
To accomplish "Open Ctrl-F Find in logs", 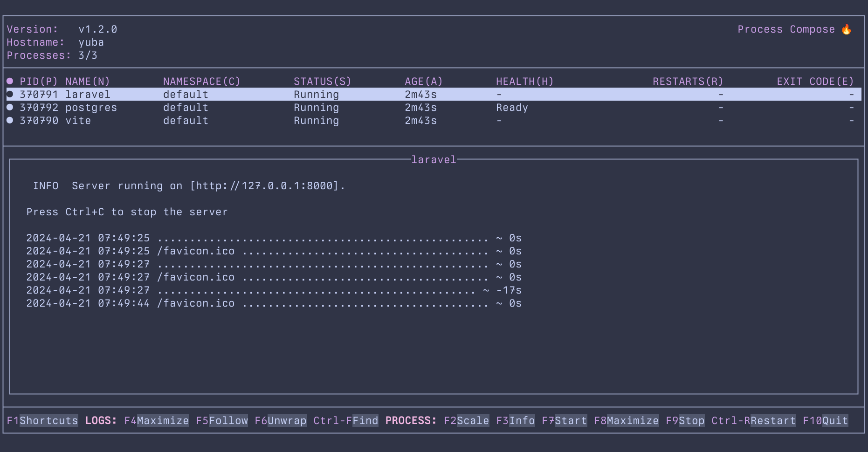I will (x=346, y=421).
